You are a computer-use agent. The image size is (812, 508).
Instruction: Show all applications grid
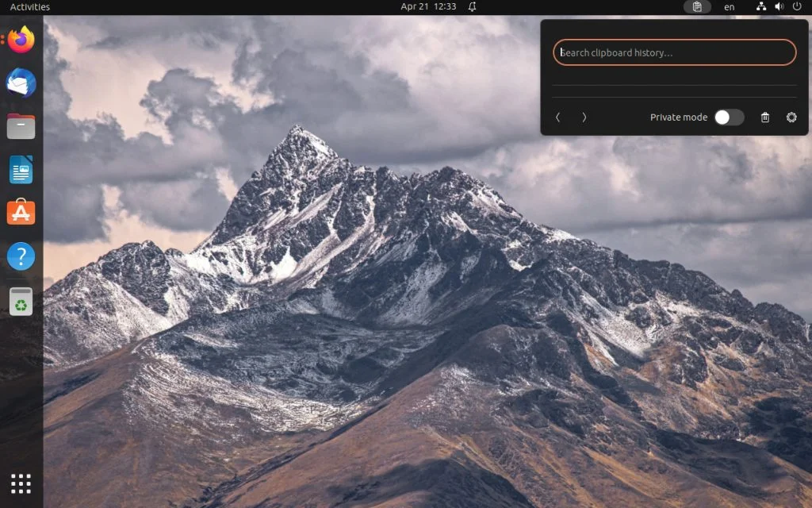tap(20, 483)
